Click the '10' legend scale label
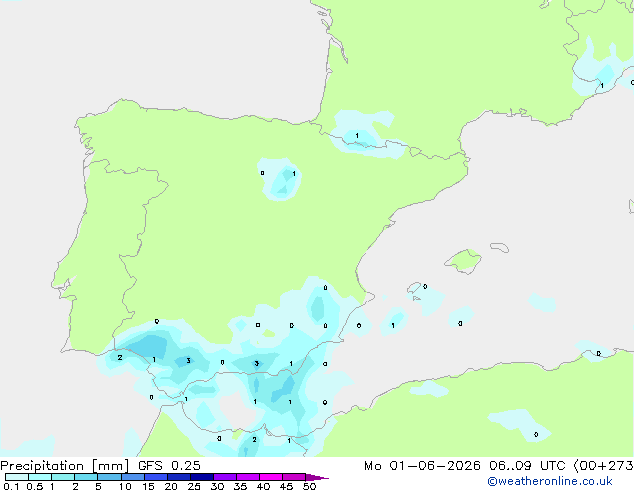This screenshot has width=634, height=490. point(125,486)
